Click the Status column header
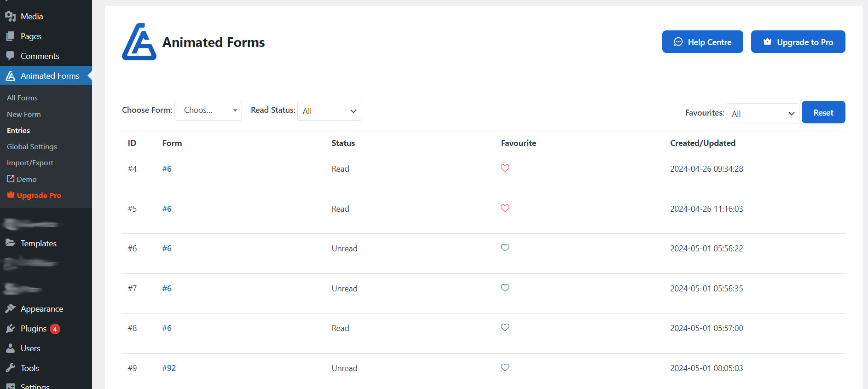The image size is (868, 389). pyautogui.click(x=343, y=143)
